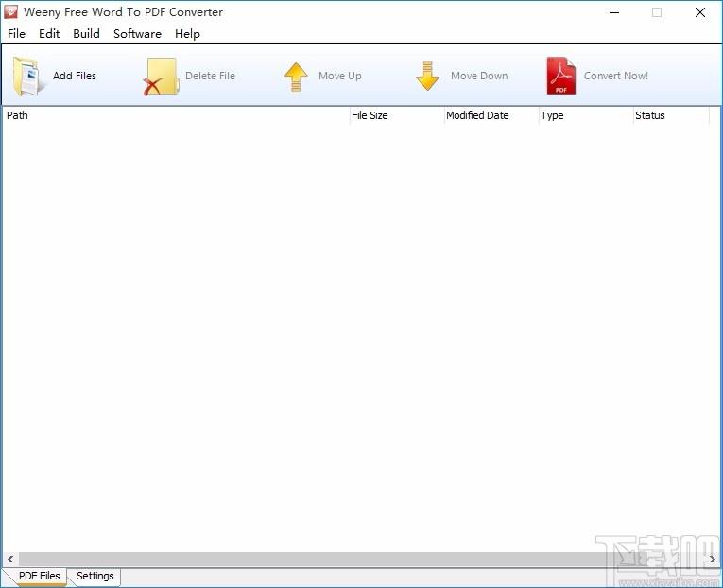Sort list by Path column header
The width and height of the screenshot is (723, 588).
175,115
